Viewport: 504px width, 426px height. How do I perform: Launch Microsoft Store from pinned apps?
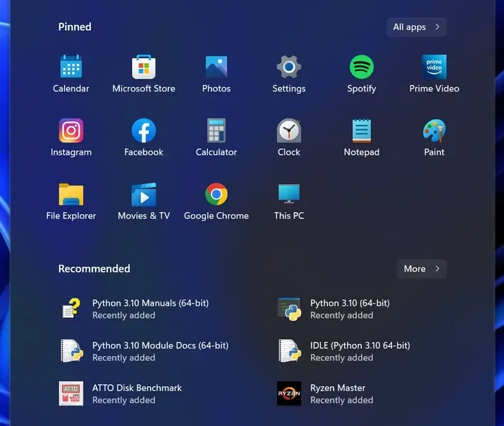(143, 67)
